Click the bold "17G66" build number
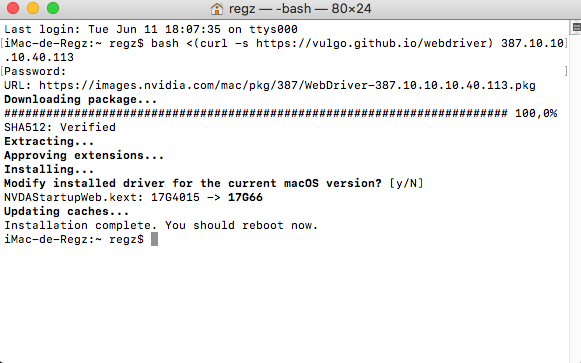This screenshot has height=363, width=581. (245, 197)
